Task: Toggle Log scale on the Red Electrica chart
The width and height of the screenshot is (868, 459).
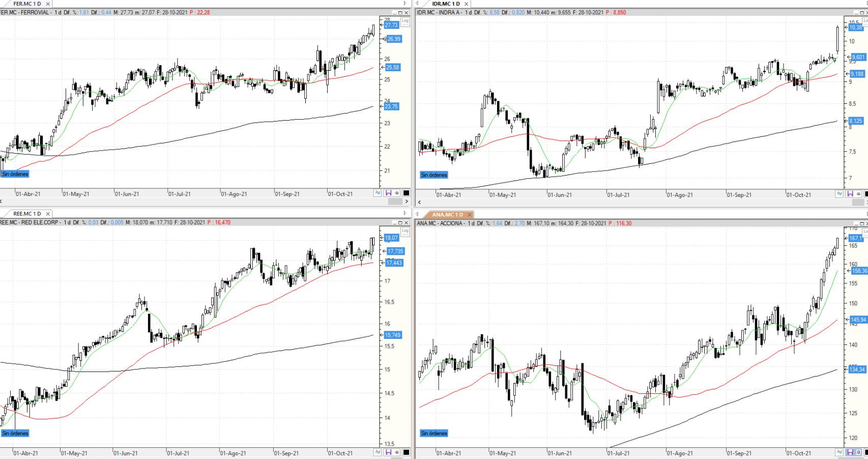Action: click(x=405, y=231)
